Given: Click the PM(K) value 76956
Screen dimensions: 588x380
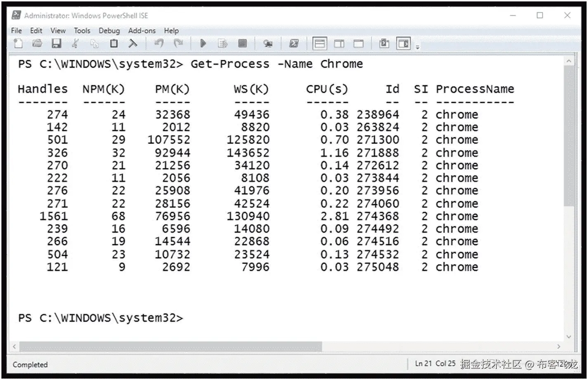Looking at the screenshot, I should [172, 216].
